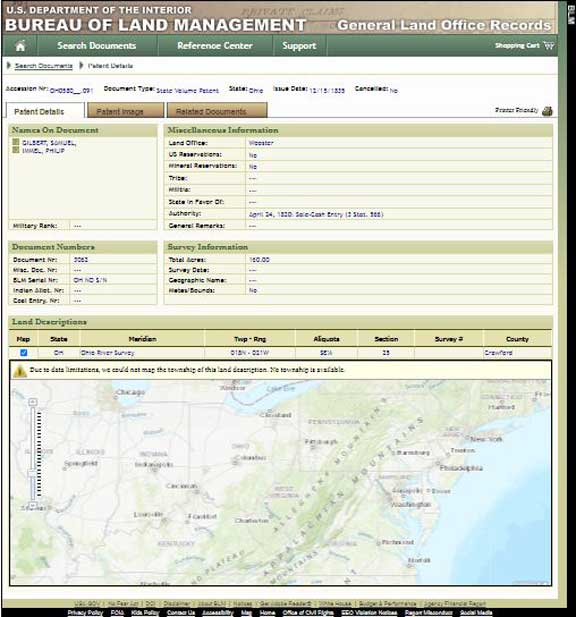This screenshot has width=576, height=617.
Task: Open the Shopping Cart icon
Action: (x=548, y=45)
